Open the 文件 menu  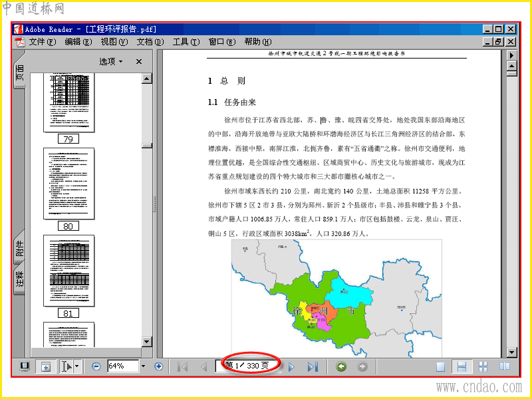tap(42, 42)
